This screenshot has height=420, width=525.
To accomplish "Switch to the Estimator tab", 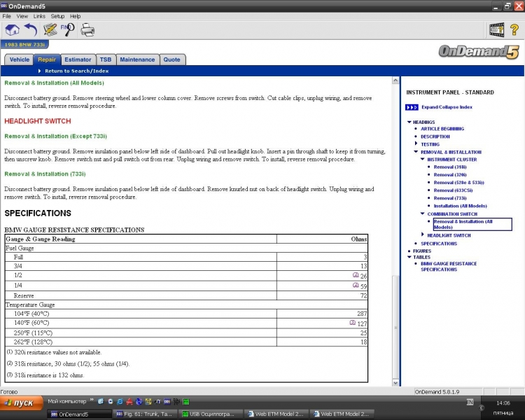I will (77, 59).
